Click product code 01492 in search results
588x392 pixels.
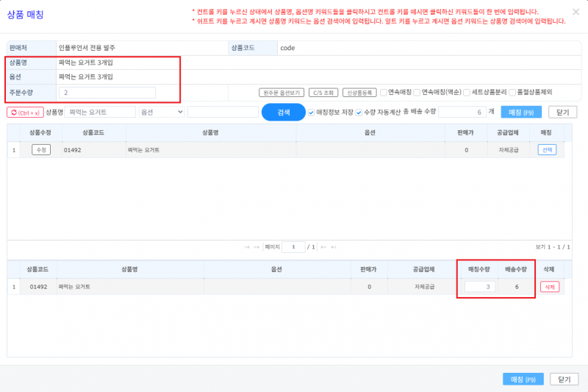(x=72, y=150)
